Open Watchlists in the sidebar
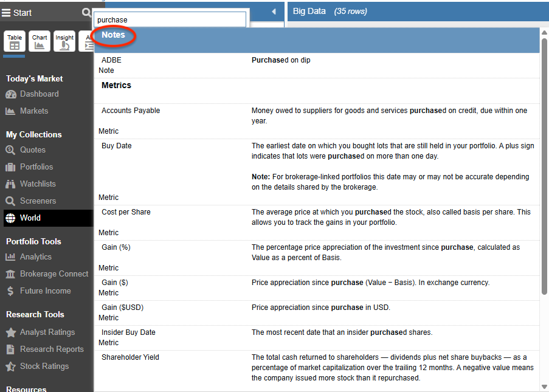Screen dimensions: 549x392 click(x=38, y=184)
